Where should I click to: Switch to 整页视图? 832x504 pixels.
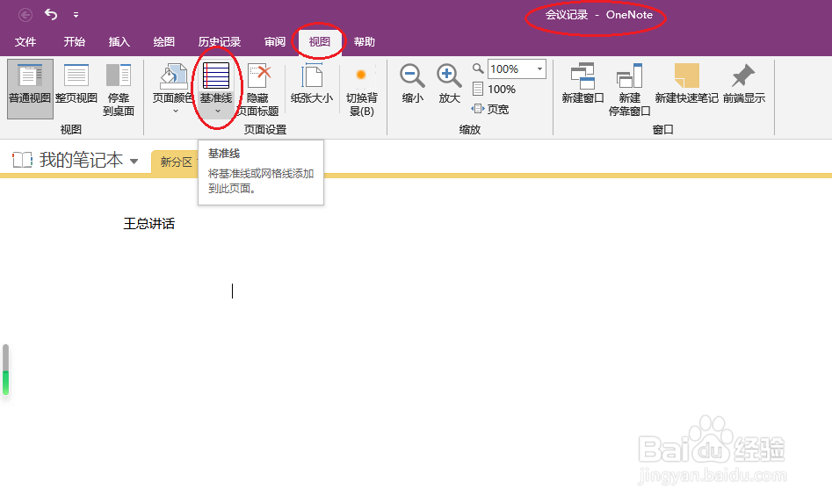pyautogui.click(x=76, y=83)
